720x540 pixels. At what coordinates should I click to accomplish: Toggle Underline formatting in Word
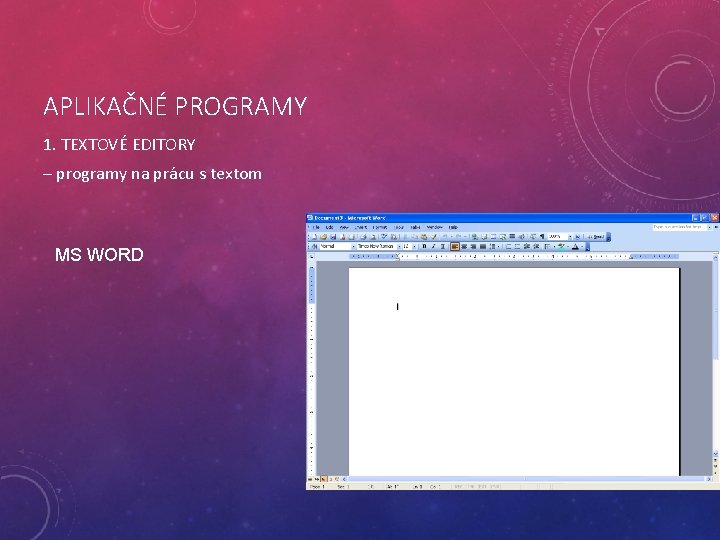coord(443,247)
